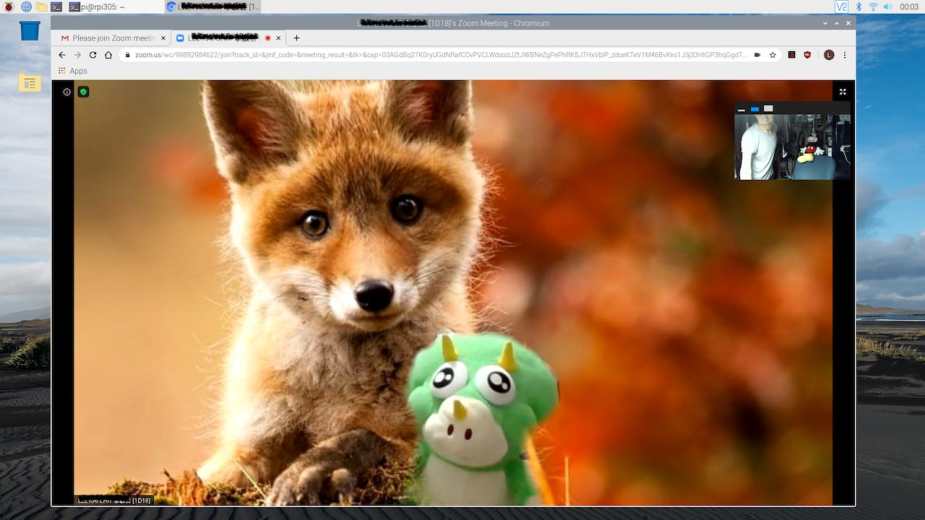Image resolution: width=925 pixels, height=520 pixels.
Task: Open the Apps bookmarks shortcut
Action: coord(72,71)
